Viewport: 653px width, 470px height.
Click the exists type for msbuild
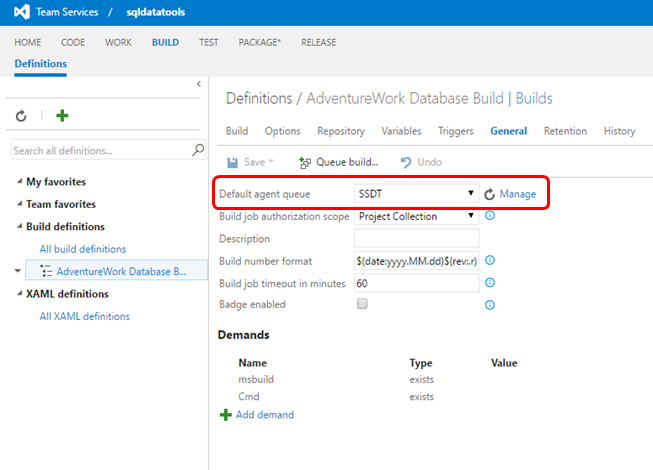point(421,379)
